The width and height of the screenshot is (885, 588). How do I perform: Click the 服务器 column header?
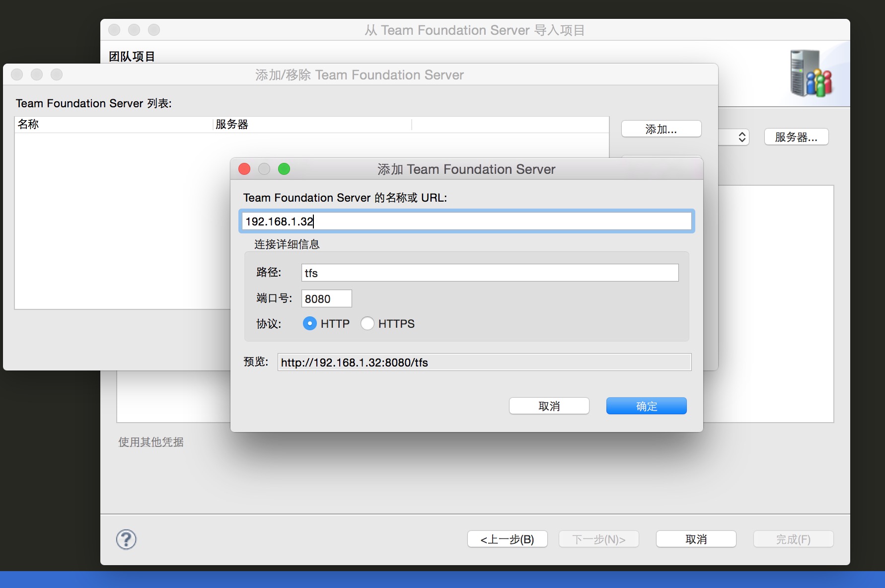tap(312, 125)
